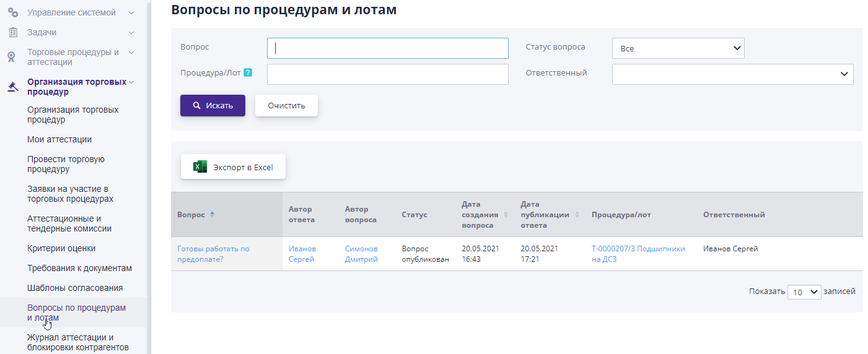Select Шаблоны согласования in sidebar
868x354 pixels.
coord(75,288)
